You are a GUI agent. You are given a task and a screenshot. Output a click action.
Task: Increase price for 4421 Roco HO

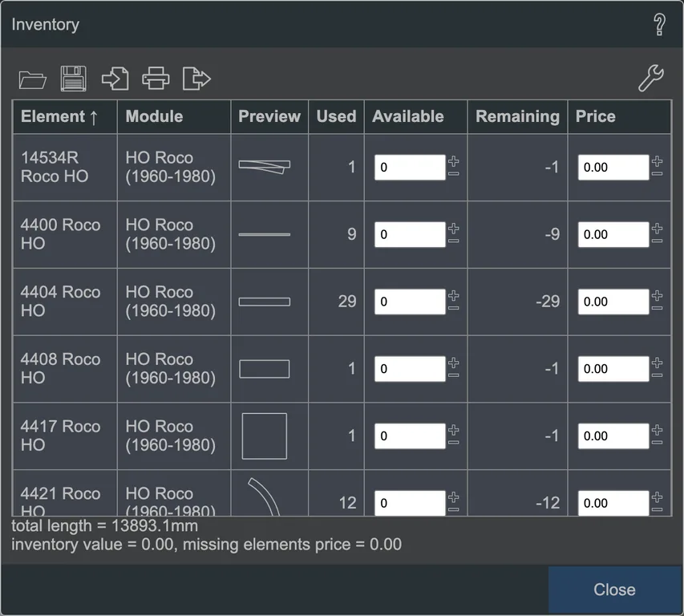coord(658,497)
